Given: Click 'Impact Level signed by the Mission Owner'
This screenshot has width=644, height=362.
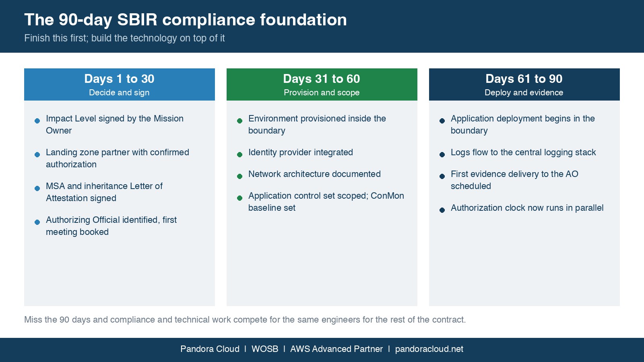Looking at the screenshot, I should click(x=115, y=125).
